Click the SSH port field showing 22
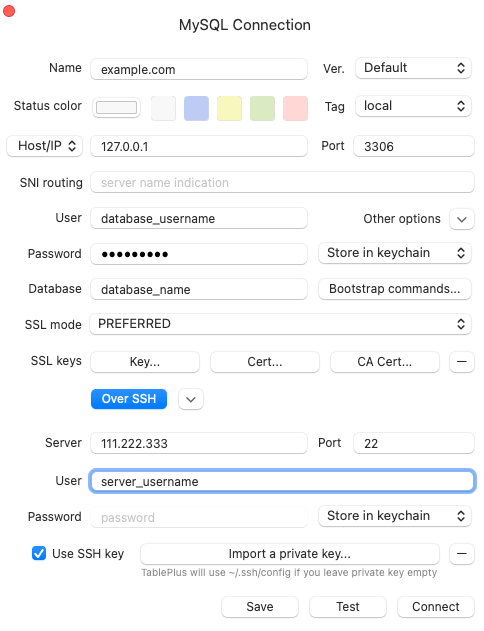 [414, 443]
